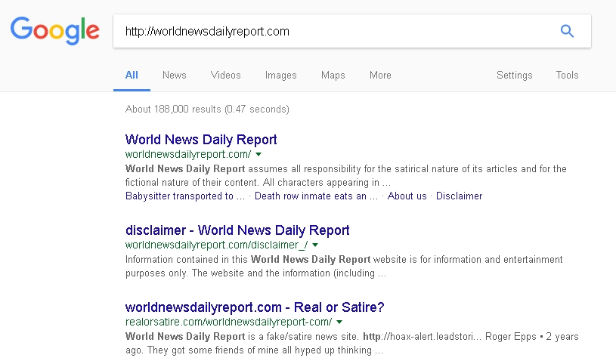Click the green 'worldnewsdailyreport.com/' URL text
This screenshot has width=616, height=364.
[188, 154]
